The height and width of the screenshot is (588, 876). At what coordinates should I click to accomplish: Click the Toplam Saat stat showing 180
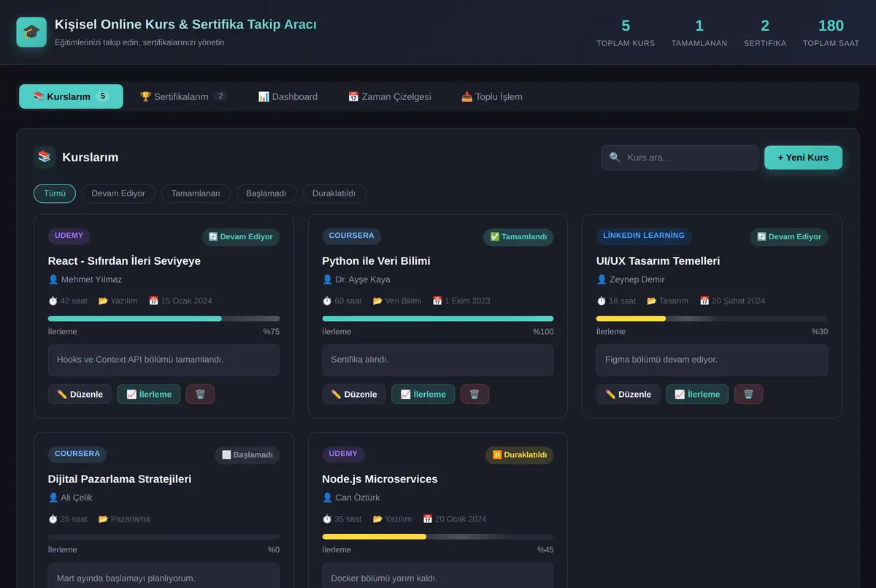pos(831,34)
